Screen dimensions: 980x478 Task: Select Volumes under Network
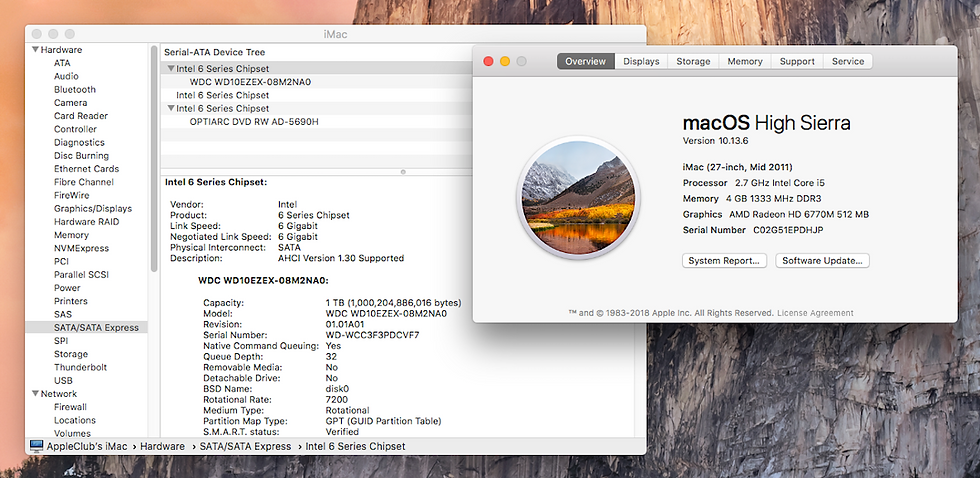pyautogui.click(x=72, y=434)
